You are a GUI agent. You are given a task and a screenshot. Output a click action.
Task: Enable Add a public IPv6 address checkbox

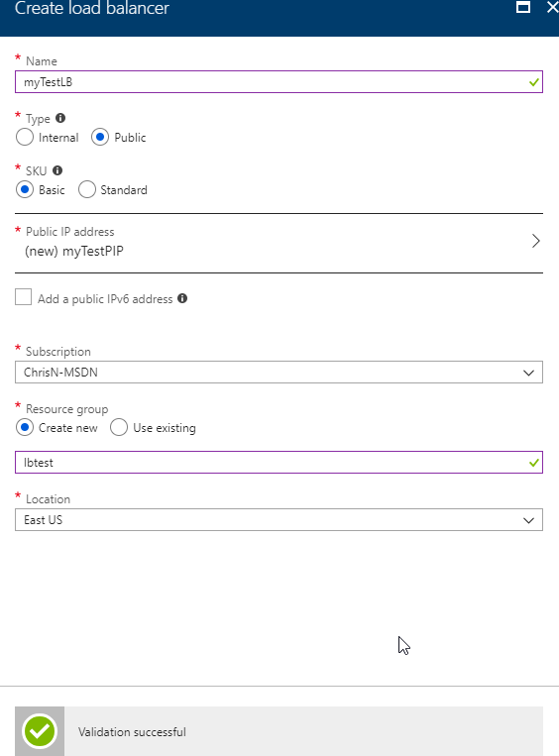tap(23, 297)
